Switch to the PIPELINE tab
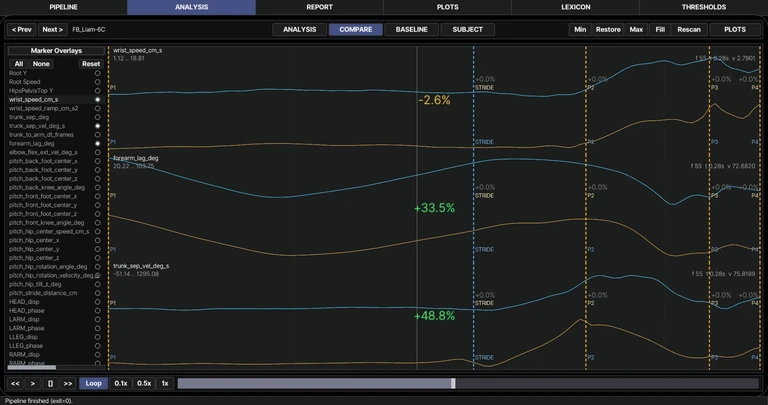 [64, 7]
